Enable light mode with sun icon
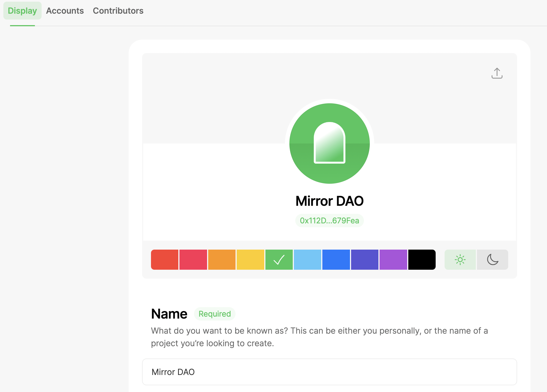 coord(460,260)
